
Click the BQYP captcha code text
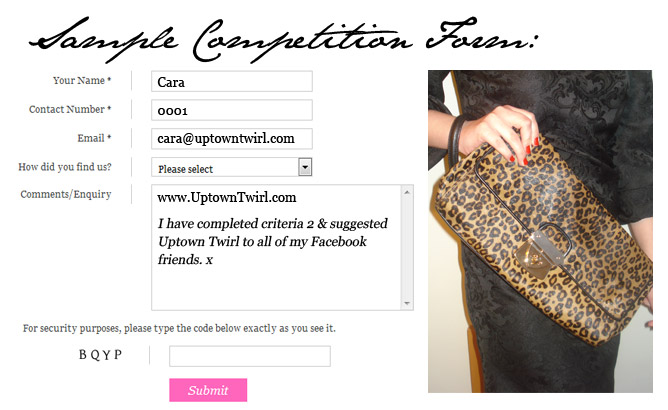tap(101, 355)
